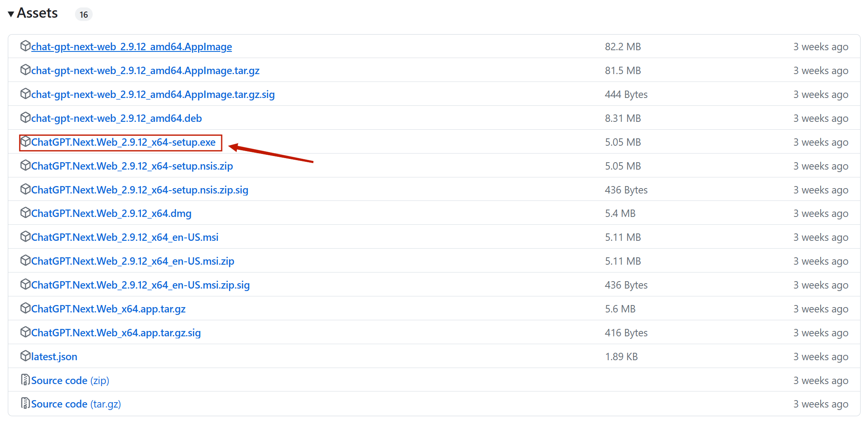Click the 5.4 MB size value
This screenshot has width=868, height=424.
click(620, 214)
